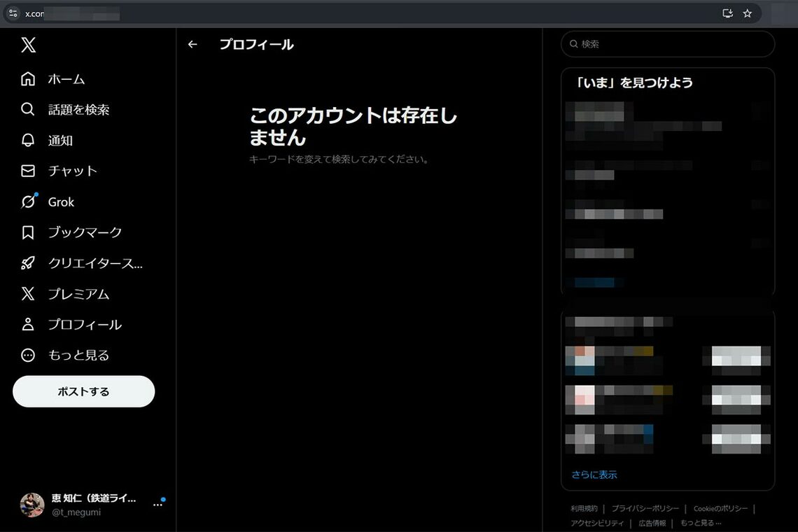Open messages via the チャット envelope icon

click(27, 171)
